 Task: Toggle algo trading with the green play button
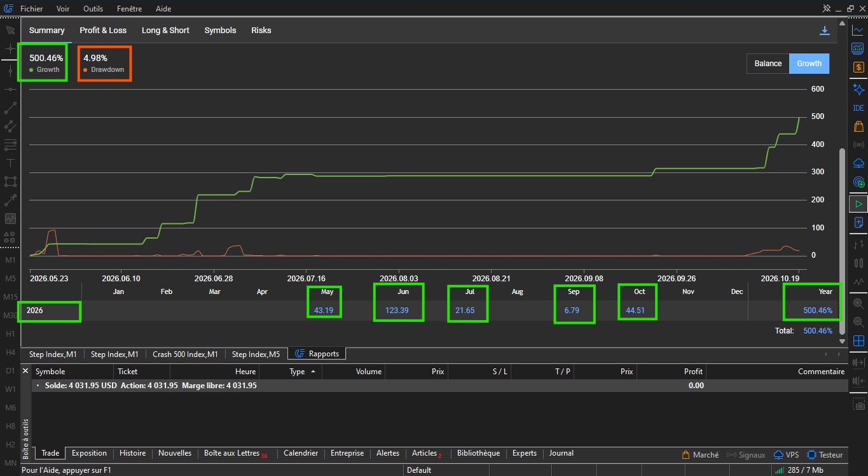[858, 204]
